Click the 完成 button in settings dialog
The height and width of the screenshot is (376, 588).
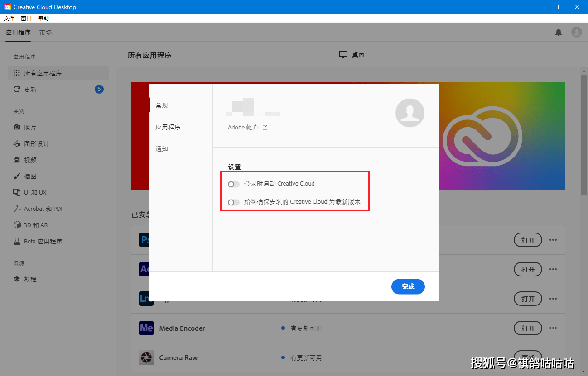(x=408, y=286)
